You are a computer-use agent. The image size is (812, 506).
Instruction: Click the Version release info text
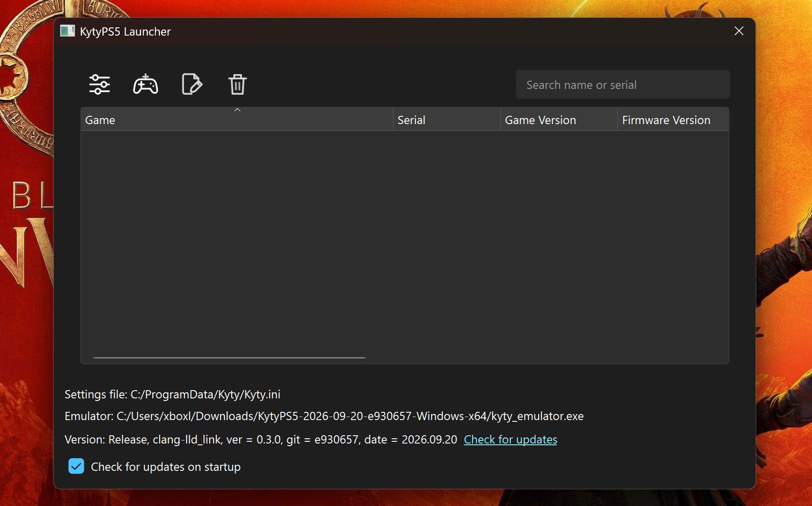(261, 440)
